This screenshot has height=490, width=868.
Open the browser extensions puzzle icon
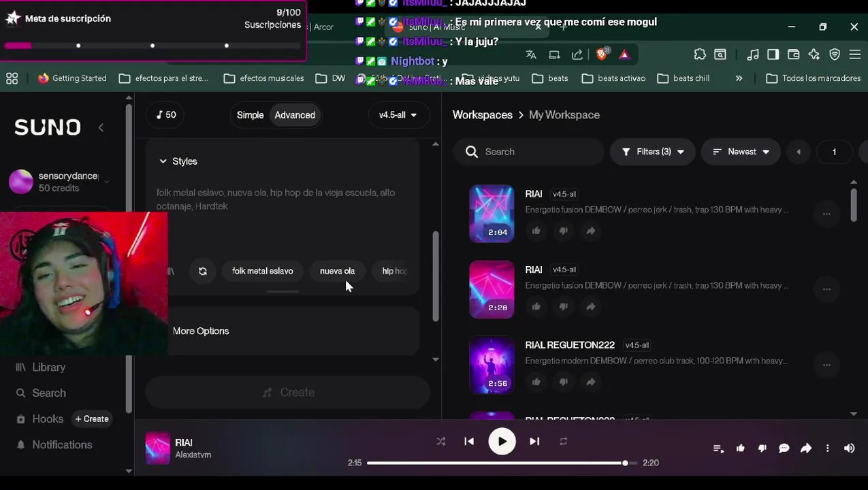[x=700, y=54]
